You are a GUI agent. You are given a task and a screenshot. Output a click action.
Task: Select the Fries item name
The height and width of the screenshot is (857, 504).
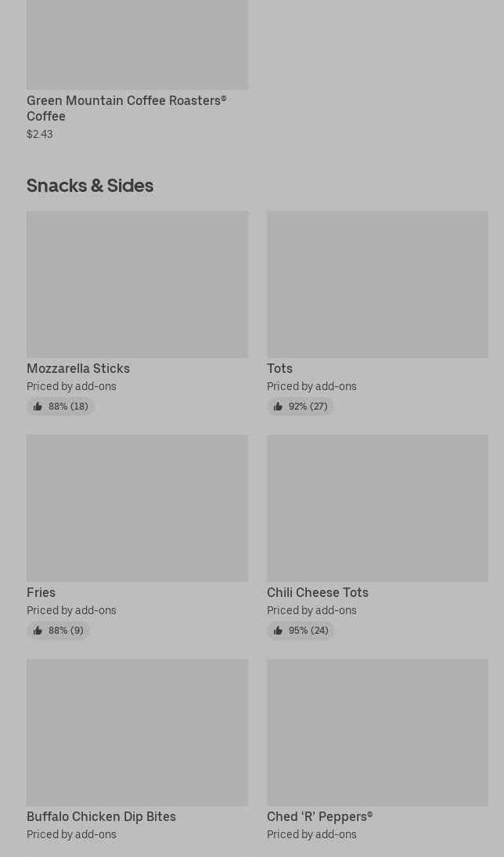tap(41, 592)
